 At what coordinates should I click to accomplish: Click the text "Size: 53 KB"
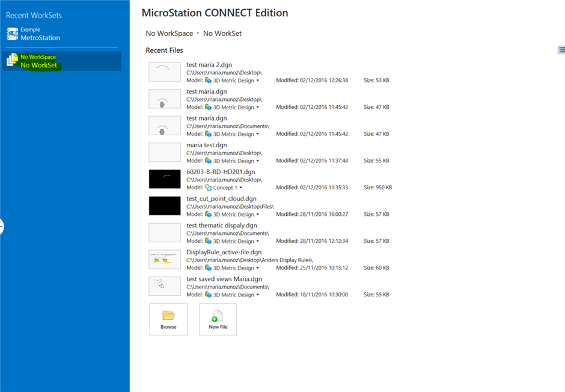pyautogui.click(x=376, y=81)
